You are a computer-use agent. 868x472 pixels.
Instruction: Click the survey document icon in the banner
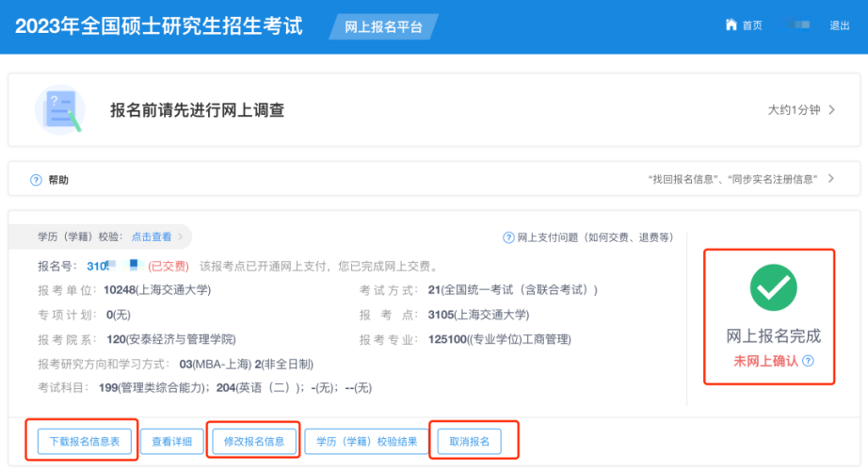click(x=58, y=109)
